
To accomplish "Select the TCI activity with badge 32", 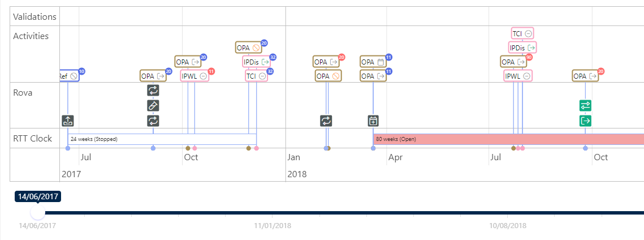I will tap(256, 76).
